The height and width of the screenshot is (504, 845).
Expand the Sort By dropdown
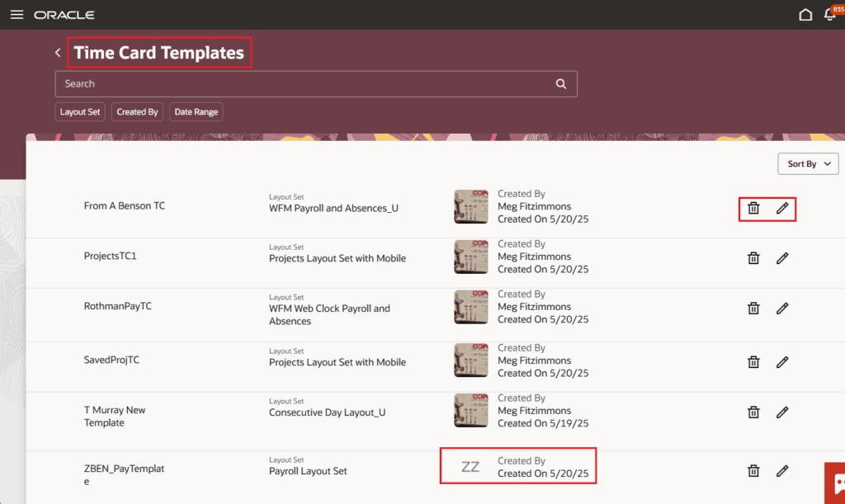[x=808, y=163]
